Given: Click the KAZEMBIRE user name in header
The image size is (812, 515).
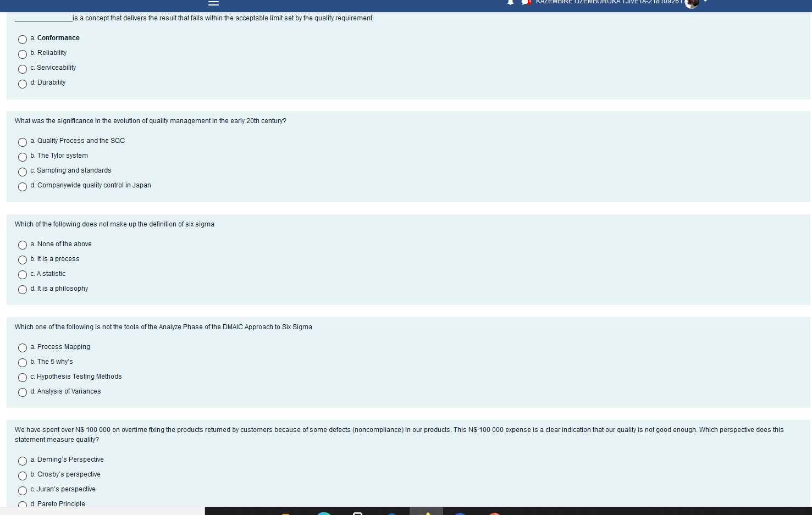Looking at the screenshot, I should tap(609, 2).
